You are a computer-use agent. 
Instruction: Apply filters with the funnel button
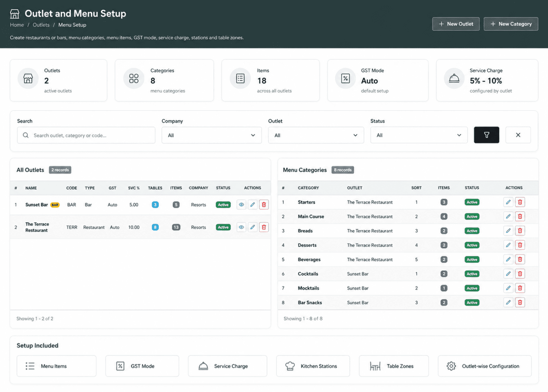pos(487,135)
